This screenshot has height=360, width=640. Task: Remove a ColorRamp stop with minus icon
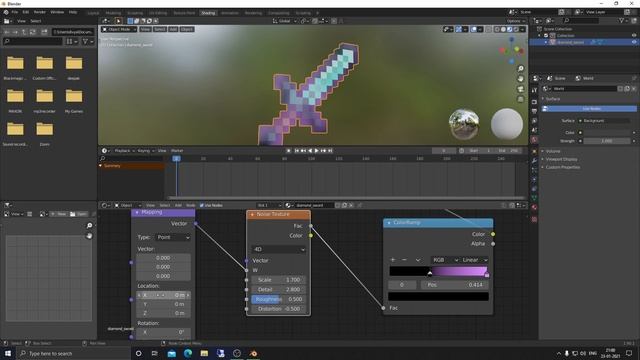pyautogui.click(x=404, y=260)
